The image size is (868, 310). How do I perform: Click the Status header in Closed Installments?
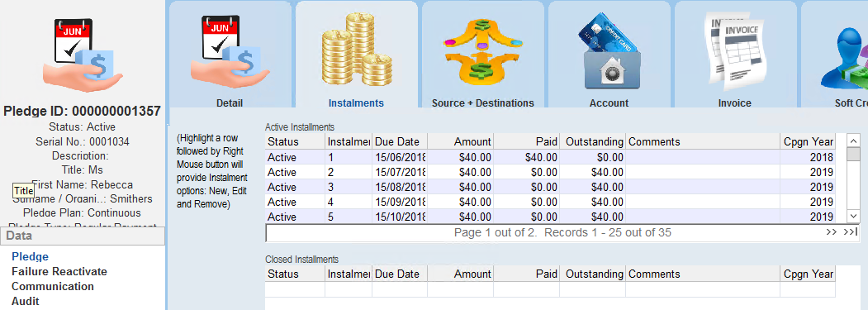[295, 274]
